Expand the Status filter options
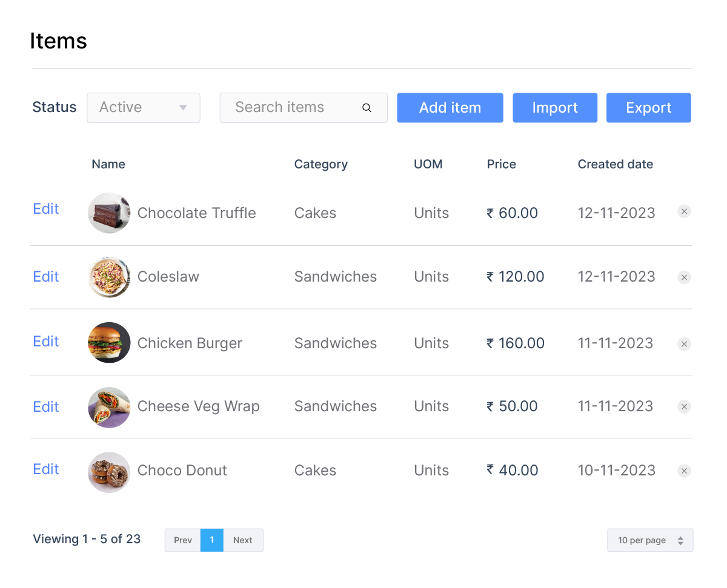Image resolution: width=727 pixels, height=588 pixels. pos(144,107)
